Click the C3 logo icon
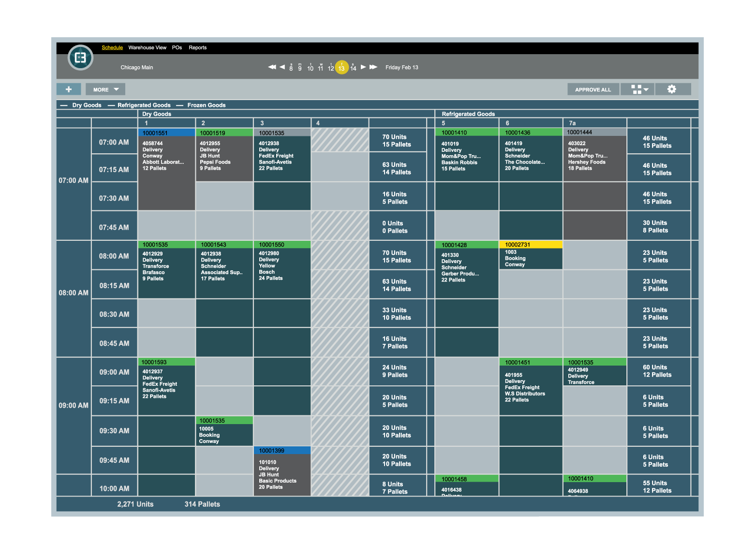Viewport: 756px width, 559px height. [x=80, y=58]
